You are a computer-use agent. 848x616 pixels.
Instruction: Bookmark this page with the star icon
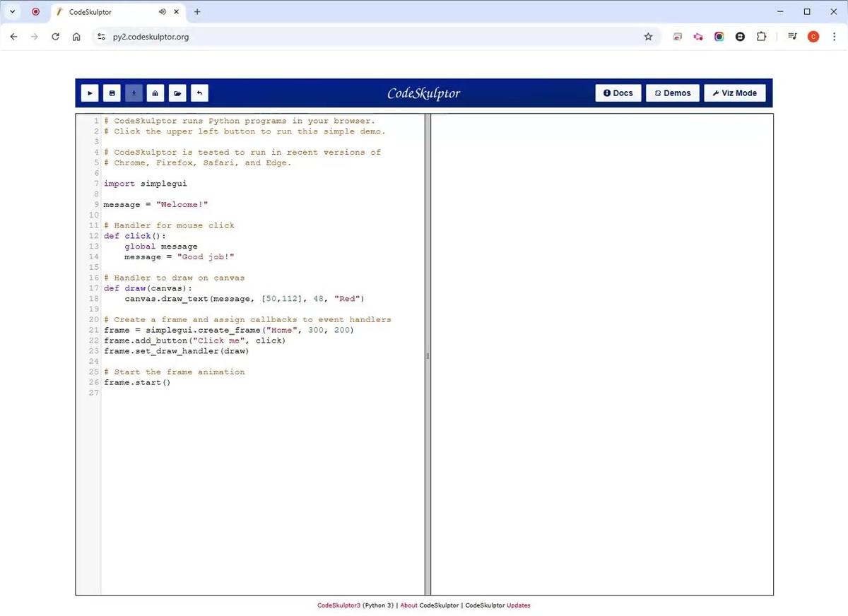click(x=648, y=37)
